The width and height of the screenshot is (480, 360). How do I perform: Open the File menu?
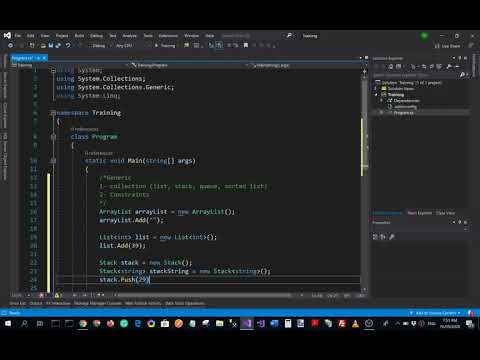pos(18,36)
